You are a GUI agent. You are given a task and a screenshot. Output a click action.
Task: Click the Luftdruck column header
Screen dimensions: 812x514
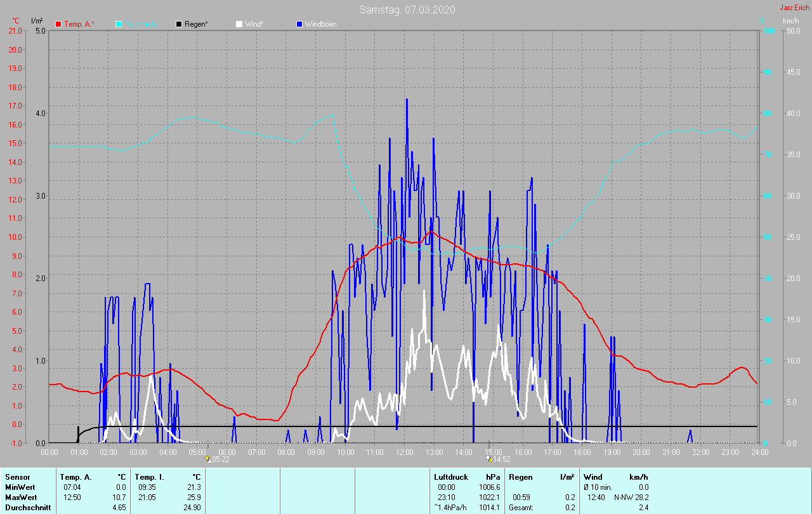pyautogui.click(x=450, y=477)
